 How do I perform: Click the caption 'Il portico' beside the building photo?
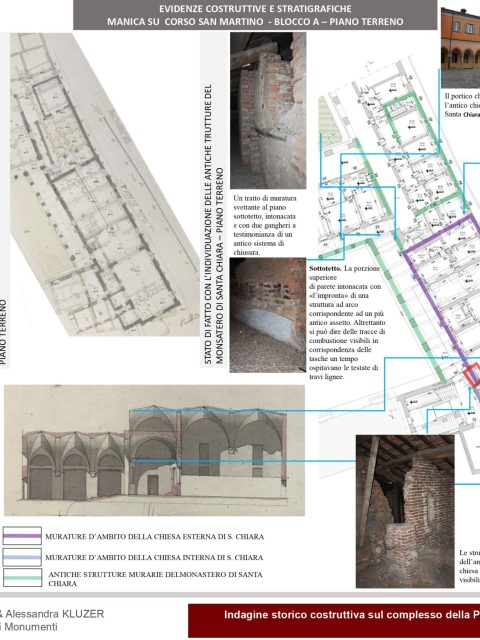(x=462, y=105)
